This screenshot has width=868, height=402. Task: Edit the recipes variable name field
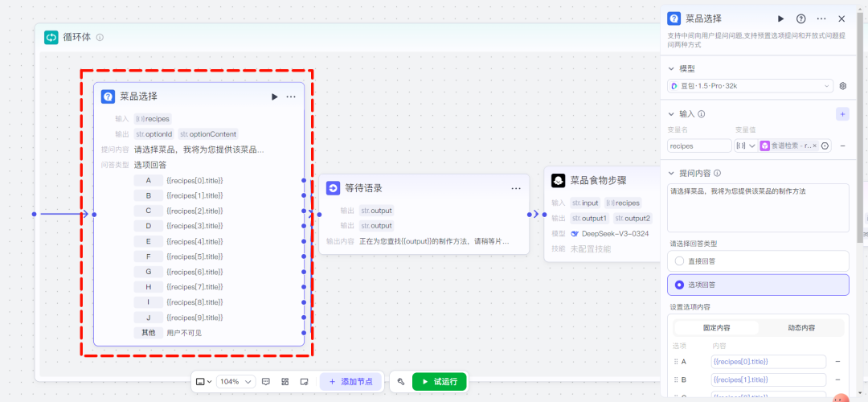pos(700,146)
